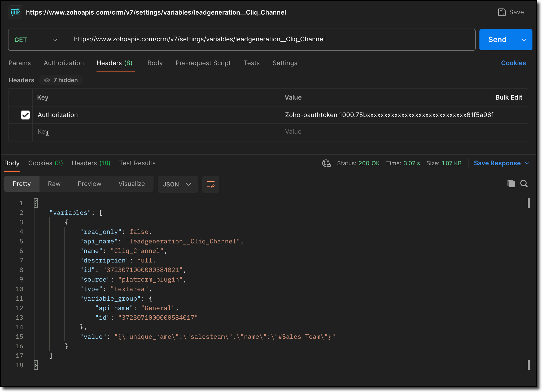
Task: Open the JSON format dropdown
Action: [177, 184]
